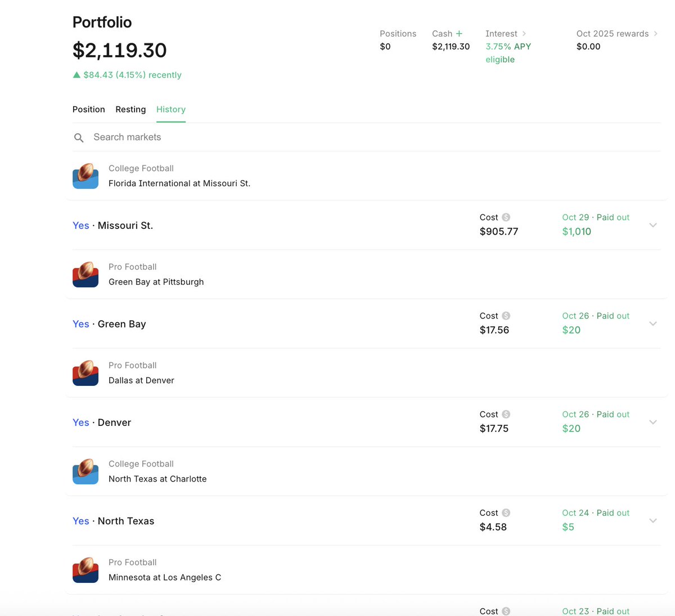This screenshot has height=616, width=675.
Task: Click the $2,119.30 portfolio total
Action: pos(120,50)
